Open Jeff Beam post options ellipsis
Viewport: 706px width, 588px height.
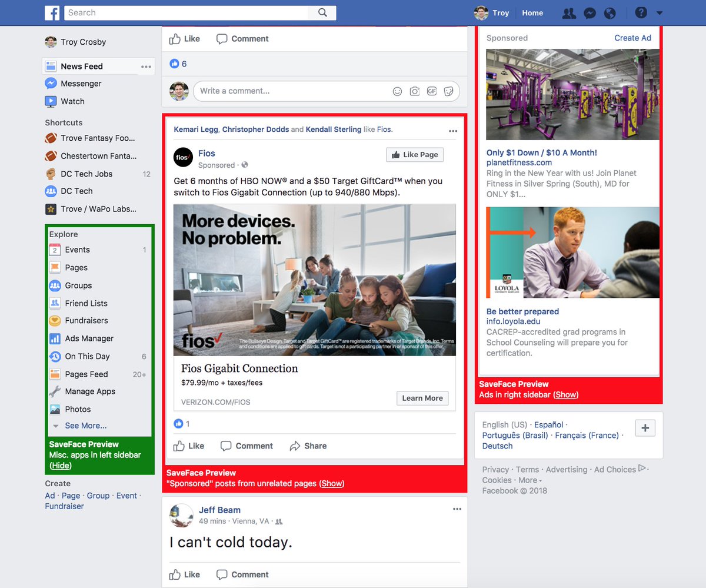[x=457, y=509]
